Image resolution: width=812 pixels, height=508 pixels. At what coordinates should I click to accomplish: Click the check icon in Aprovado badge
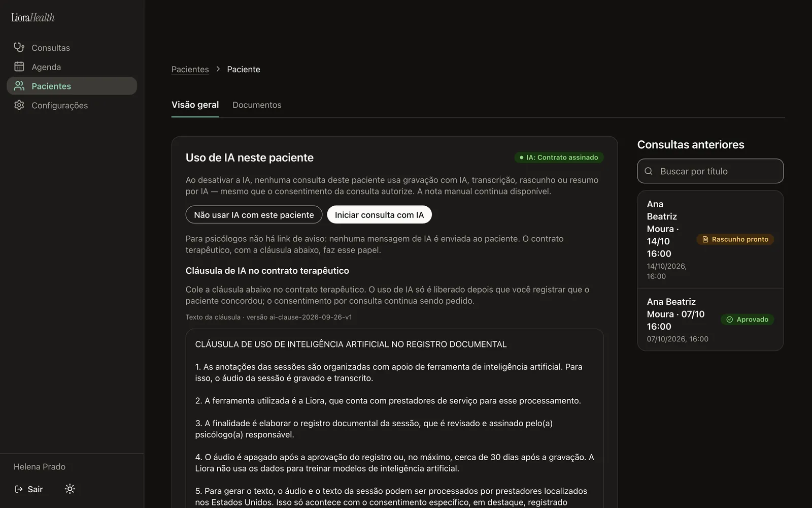pos(729,320)
